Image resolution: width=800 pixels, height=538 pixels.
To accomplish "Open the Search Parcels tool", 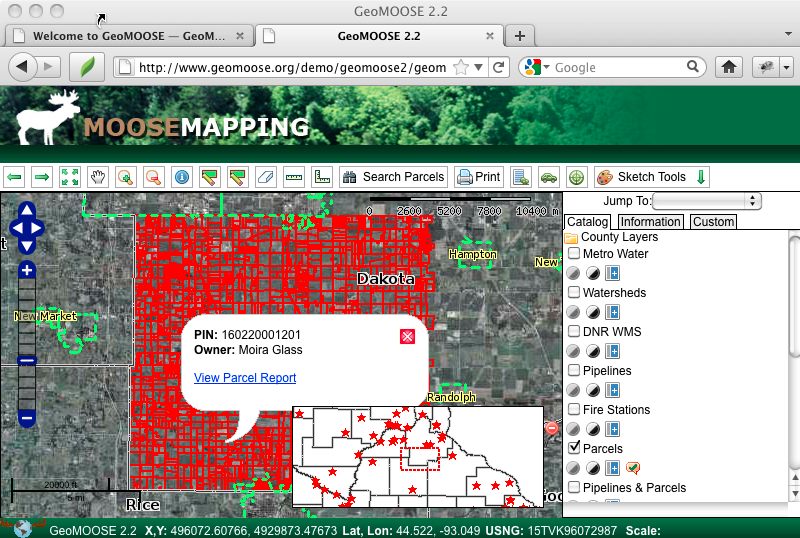I will pyautogui.click(x=393, y=177).
